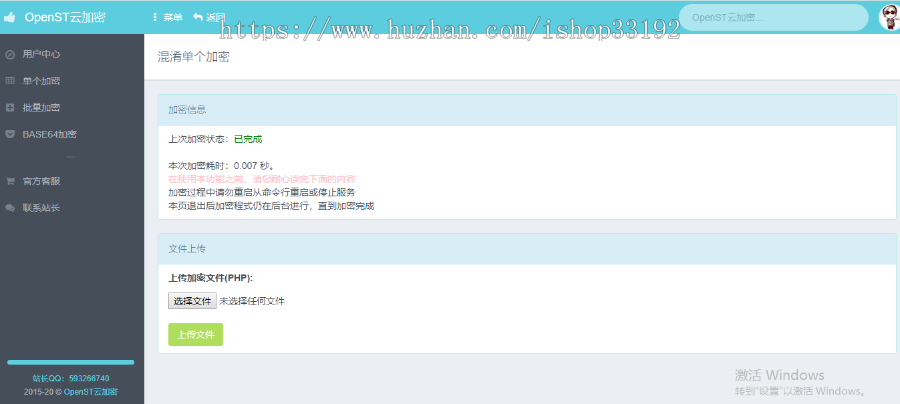Click the green 上传文件 button

(x=196, y=335)
